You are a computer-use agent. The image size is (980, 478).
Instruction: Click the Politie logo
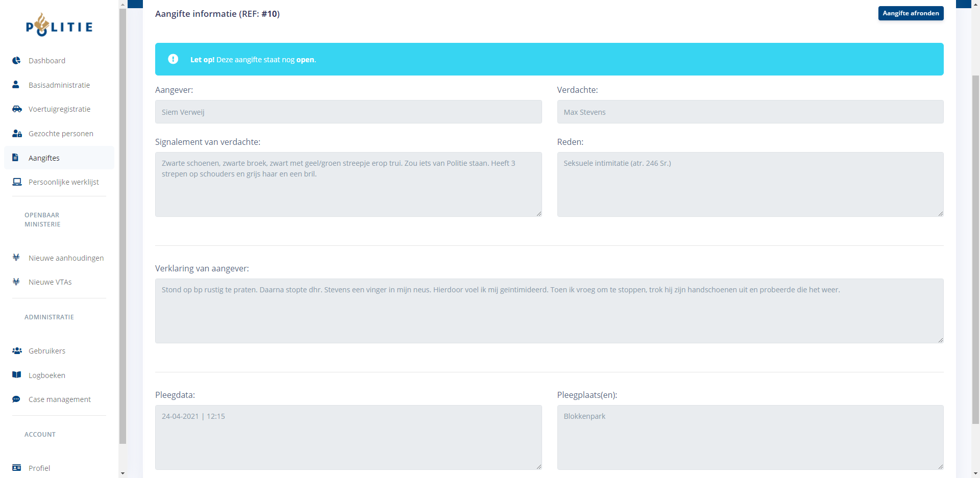coord(59,26)
